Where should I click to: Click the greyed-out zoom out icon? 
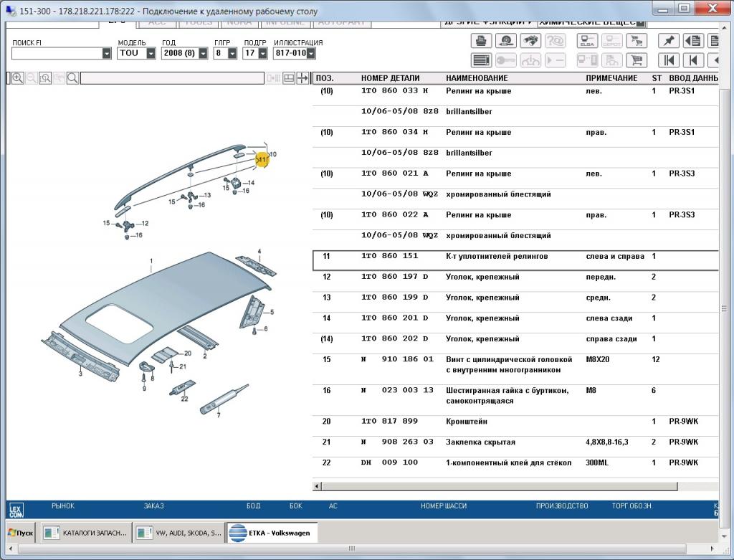pos(31,78)
